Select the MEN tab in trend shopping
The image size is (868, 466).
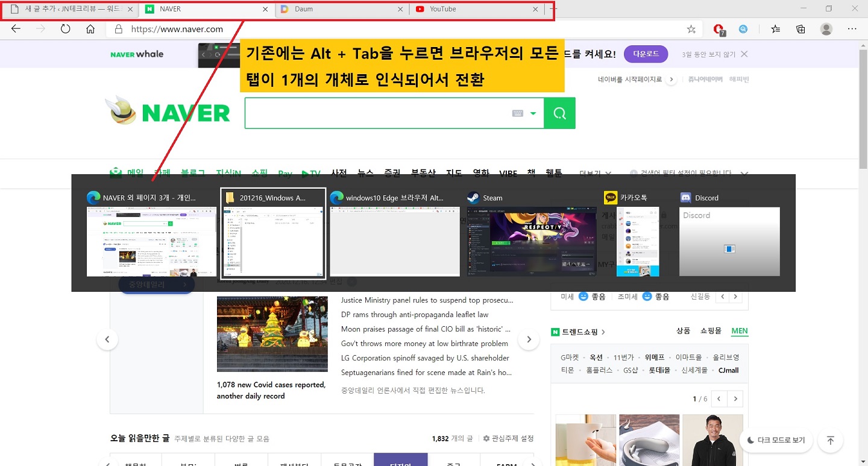pos(740,331)
